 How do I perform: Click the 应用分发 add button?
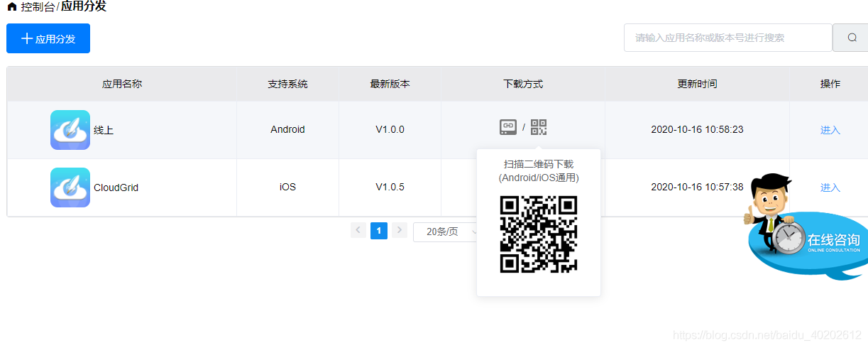48,38
